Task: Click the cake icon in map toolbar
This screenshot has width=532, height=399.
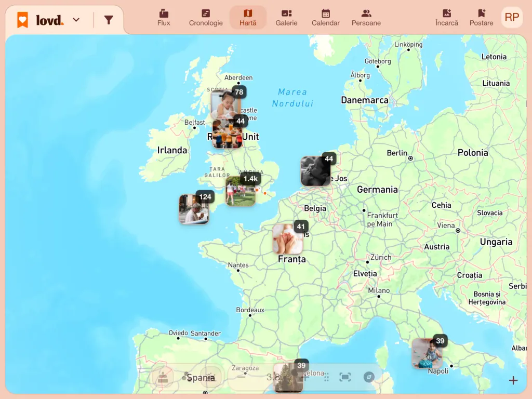Action: pos(163,377)
